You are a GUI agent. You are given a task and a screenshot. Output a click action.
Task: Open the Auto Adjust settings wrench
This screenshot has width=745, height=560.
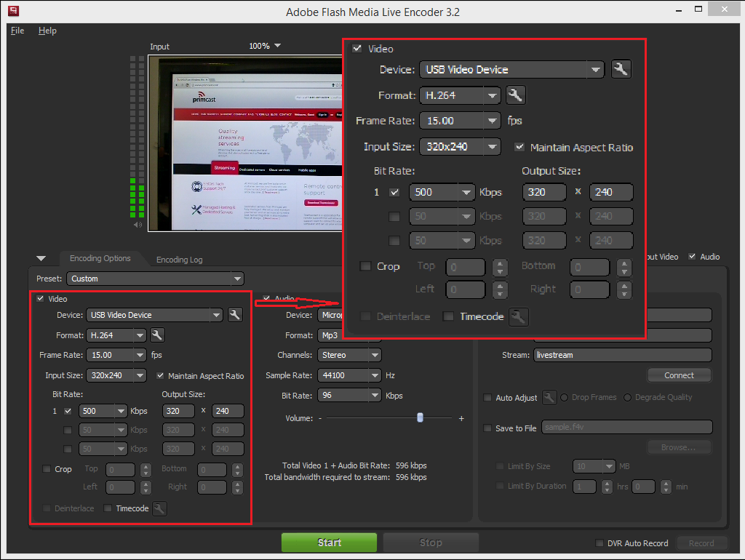click(549, 397)
